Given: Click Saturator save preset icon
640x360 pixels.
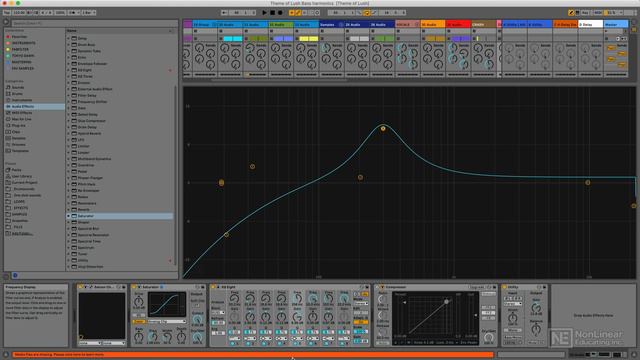Looking at the screenshot, I should coord(203,287).
